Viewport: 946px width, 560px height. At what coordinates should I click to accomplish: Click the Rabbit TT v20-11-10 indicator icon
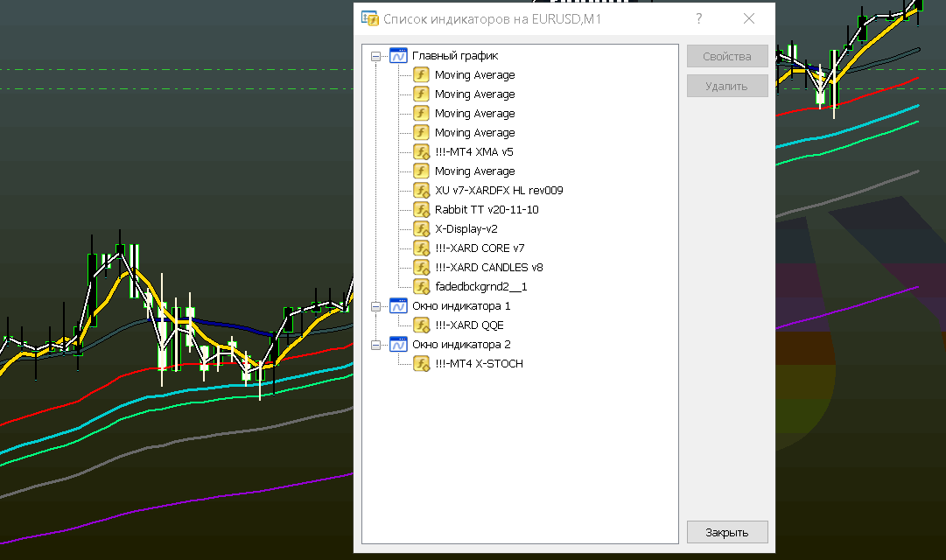pos(421,210)
